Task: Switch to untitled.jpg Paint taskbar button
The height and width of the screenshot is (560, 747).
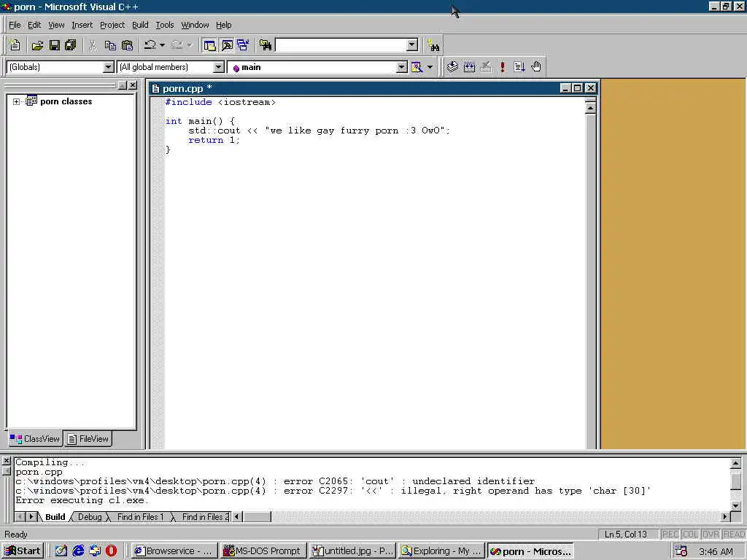Action: [x=352, y=551]
